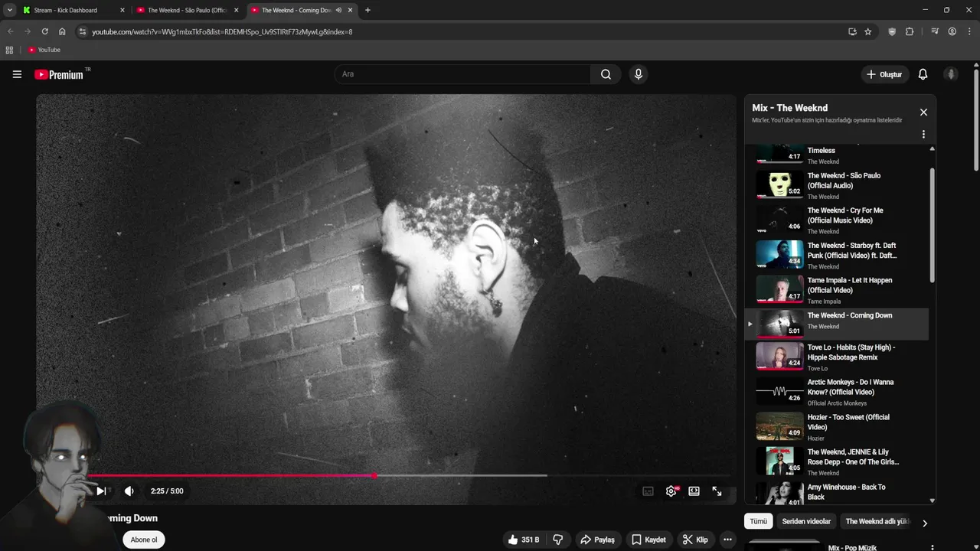Click the playlist panel scrollbar thumb
Image resolution: width=980 pixels, height=551 pixels.
pyautogui.click(x=932, y=226)
